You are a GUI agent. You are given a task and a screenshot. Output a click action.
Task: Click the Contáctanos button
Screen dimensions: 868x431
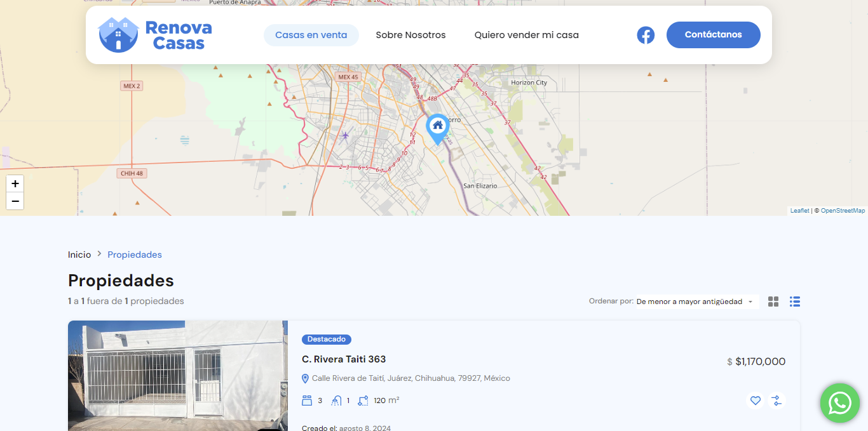pos(713,35)
